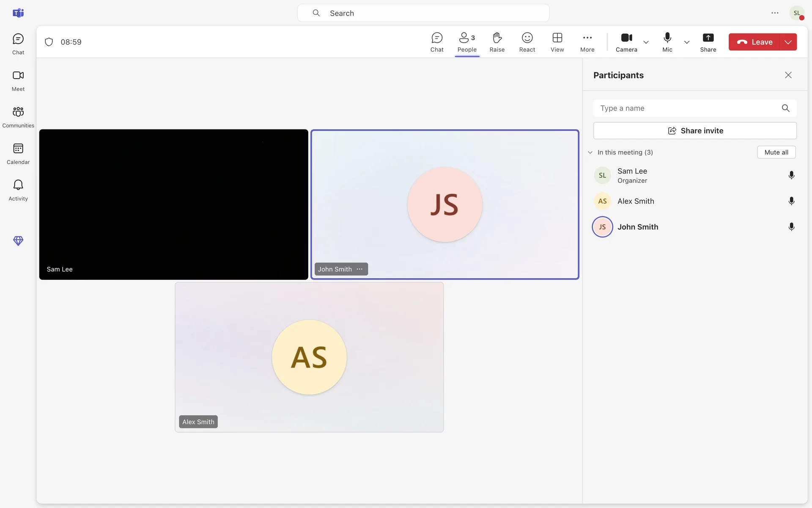
Task: Open the More actions menu
Action: point(587,42)
